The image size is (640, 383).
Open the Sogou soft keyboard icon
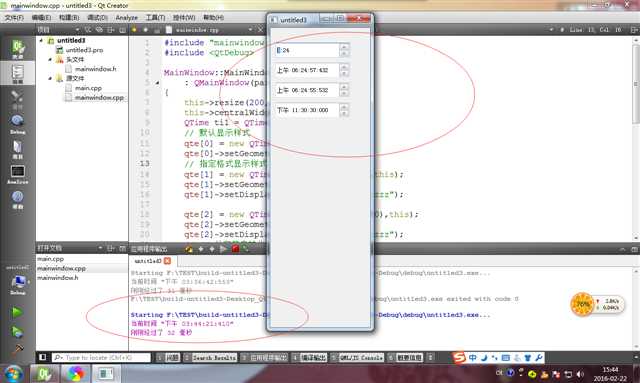coord(506,358)
